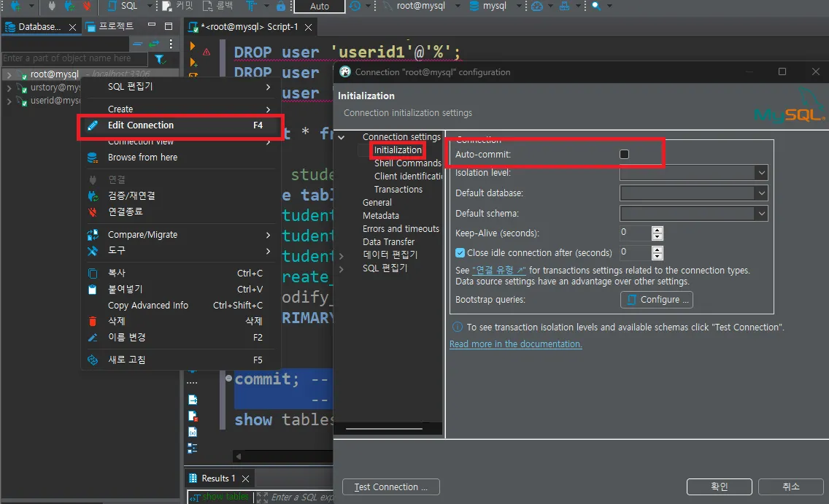
Task: Choose Browse from here in context menu
Action: [x=181, y=158]
